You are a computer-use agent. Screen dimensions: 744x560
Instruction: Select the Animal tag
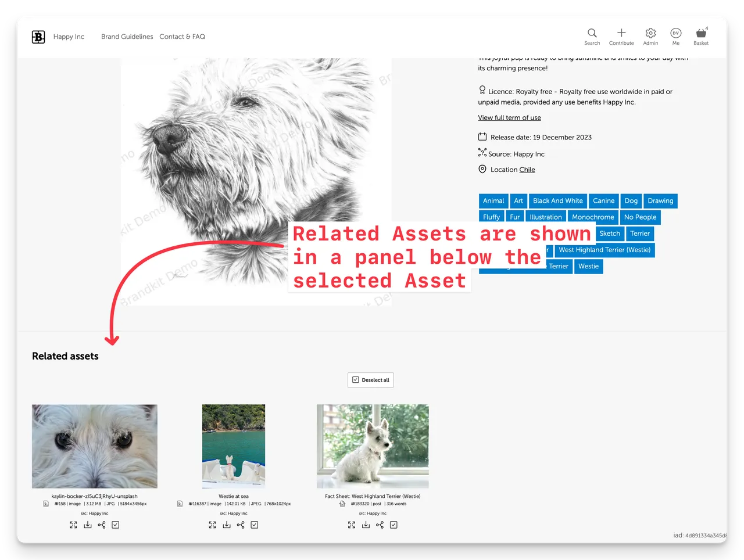[x=493, y=201]
